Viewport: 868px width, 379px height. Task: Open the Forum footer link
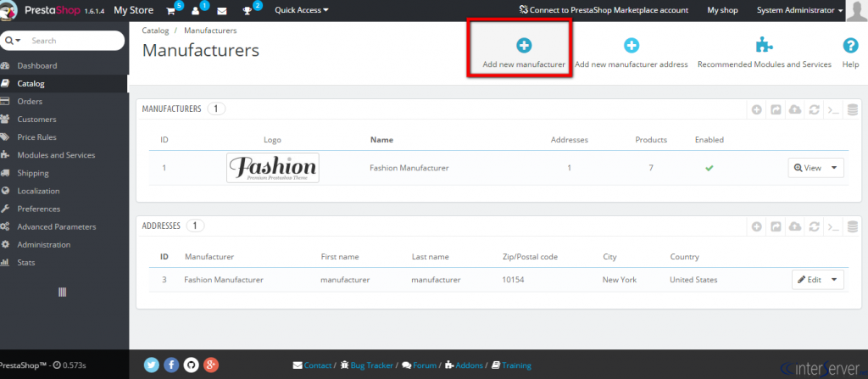(x=420, y=365)
